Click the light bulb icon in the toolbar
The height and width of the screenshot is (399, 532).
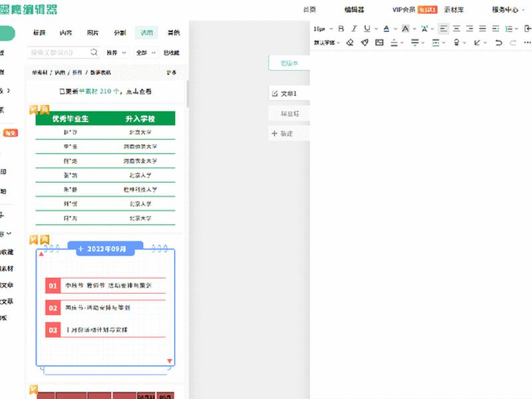point(457,43)
